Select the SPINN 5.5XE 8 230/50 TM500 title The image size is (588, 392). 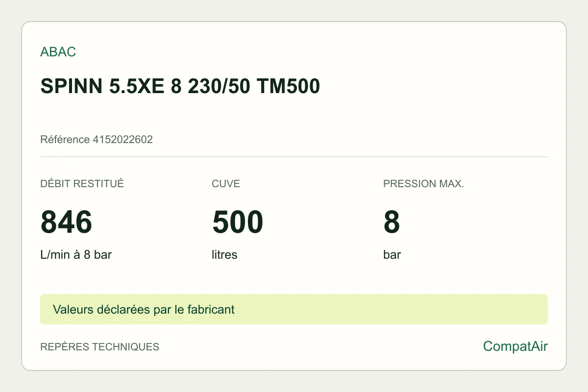point(180,86)
